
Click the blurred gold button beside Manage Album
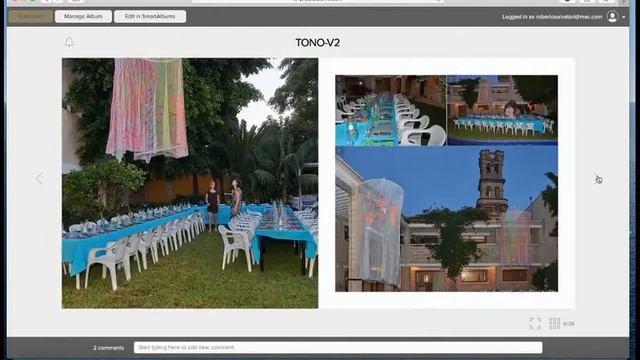[x=31, y=16]
